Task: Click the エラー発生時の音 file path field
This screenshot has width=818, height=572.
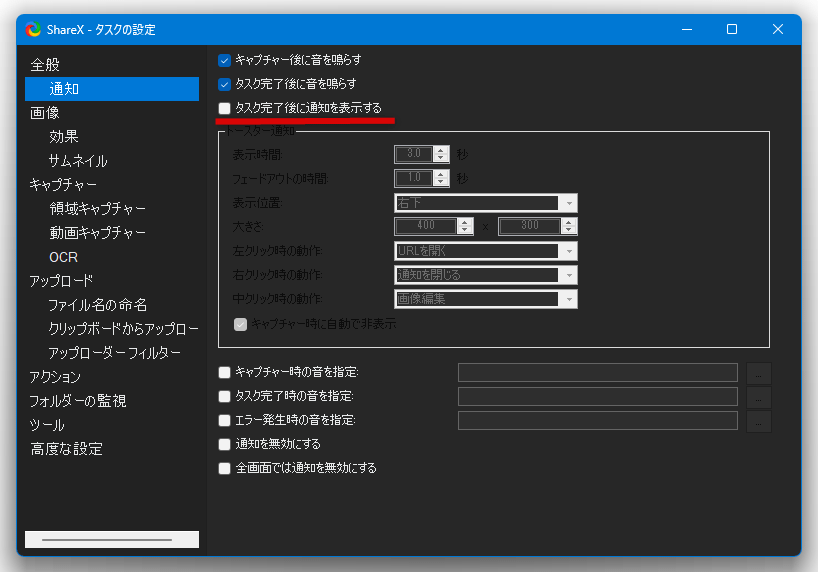Action: 598,421
